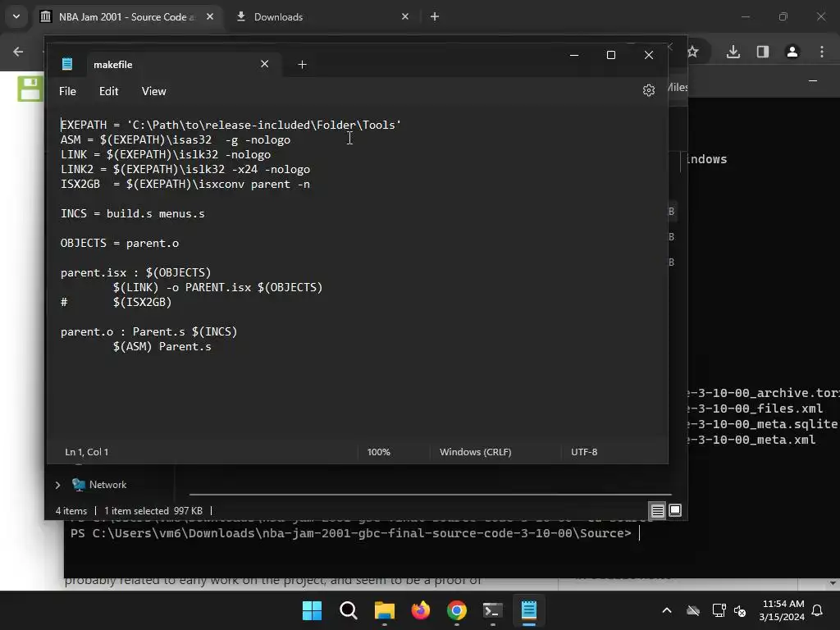The image size is (840, 630).
Task: Click the UTF-8 encoding status
Action: tap(584, 452)
